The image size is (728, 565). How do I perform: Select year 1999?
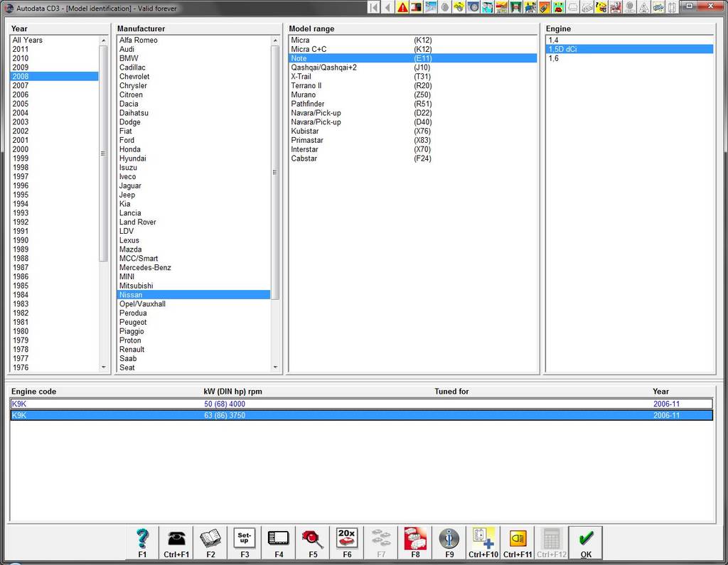[54, 158]
